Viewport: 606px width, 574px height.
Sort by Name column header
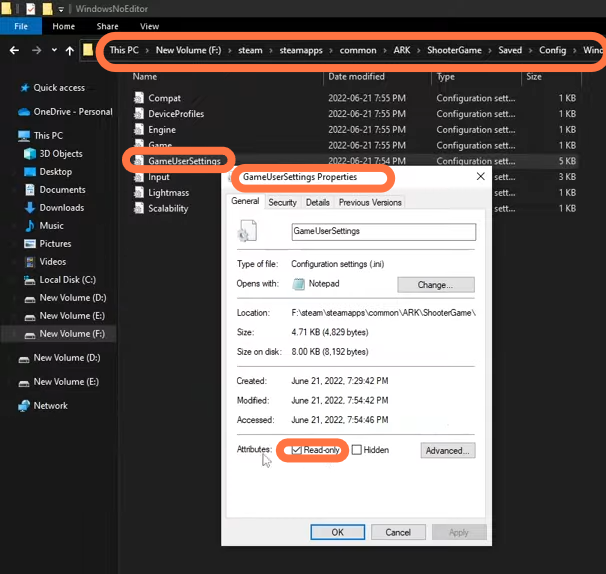tap(145, 77)
